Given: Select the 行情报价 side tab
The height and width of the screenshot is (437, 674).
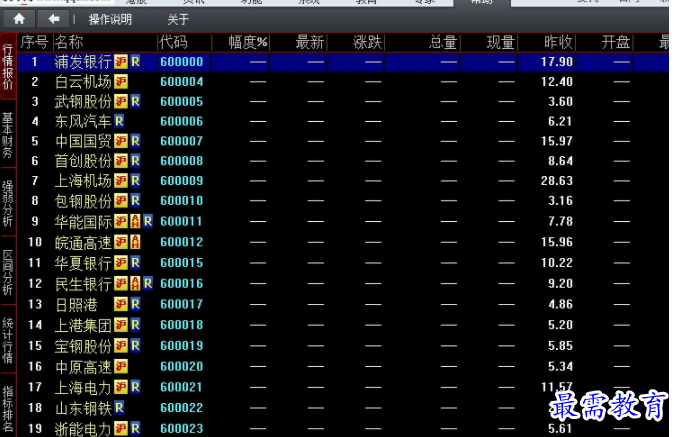Looking at the screenshot, I should click(8, 67).
